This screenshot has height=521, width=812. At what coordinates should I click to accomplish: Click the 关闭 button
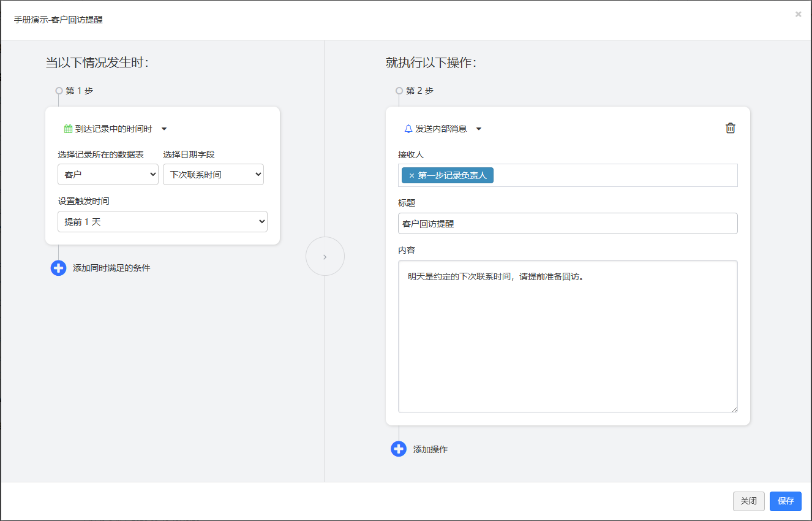click(x=749, y=501)
